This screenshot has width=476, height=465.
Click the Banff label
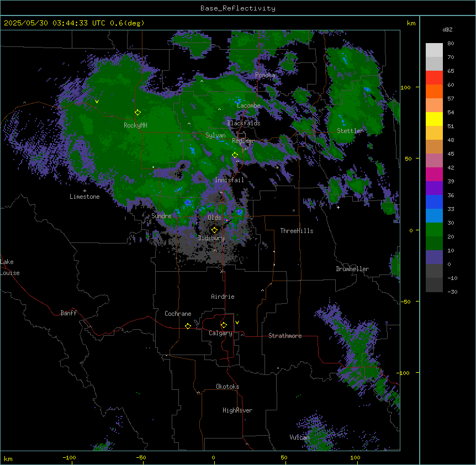point(68,313)
